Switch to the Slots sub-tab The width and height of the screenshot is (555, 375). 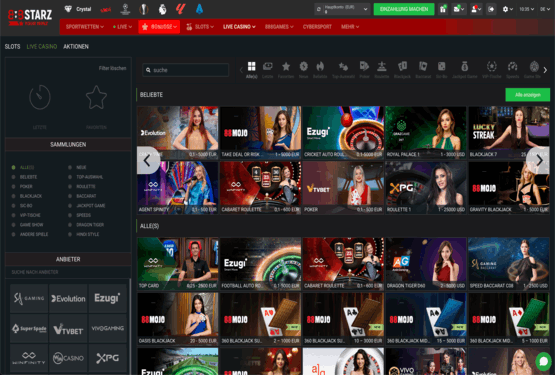pos(12,47)
